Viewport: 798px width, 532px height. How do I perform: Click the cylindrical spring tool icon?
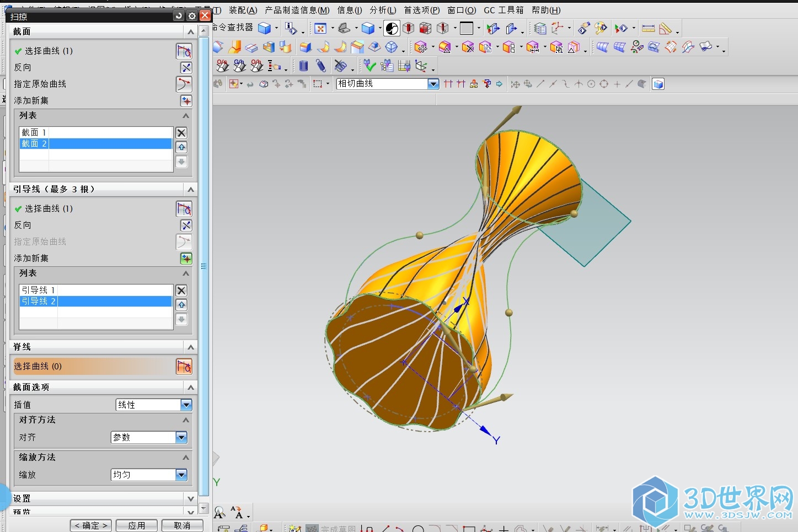tap(303, 66)
